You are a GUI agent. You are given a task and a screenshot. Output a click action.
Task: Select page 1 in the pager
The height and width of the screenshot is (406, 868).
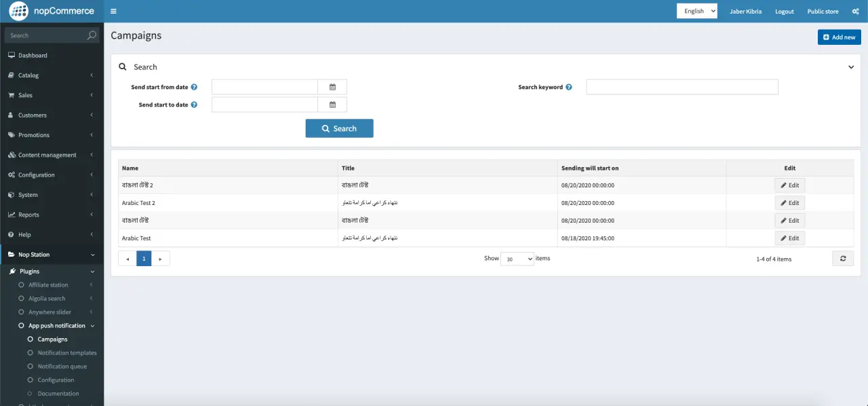144,259
